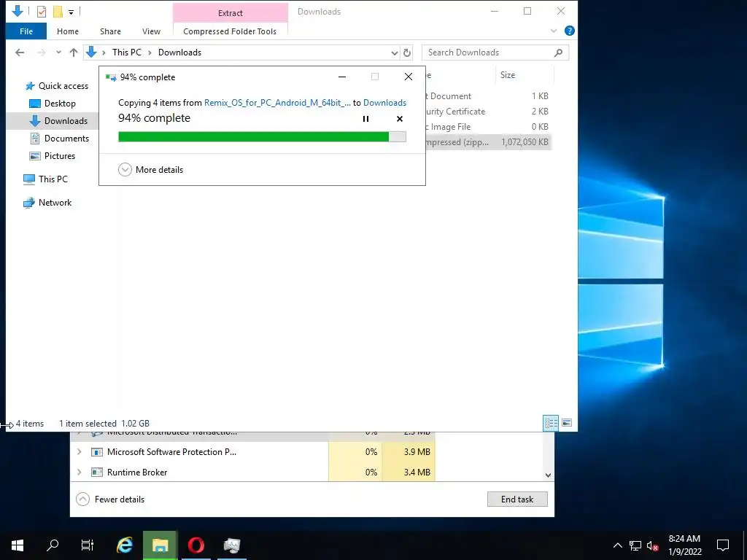Go up one folder level

point(74,52)
